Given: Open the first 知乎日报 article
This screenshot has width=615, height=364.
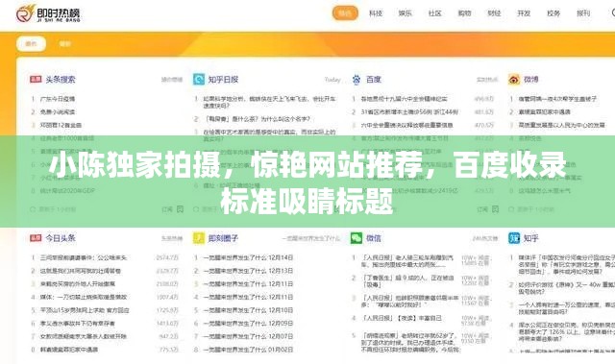Looking at the screenshot, I should click(269, 102).
